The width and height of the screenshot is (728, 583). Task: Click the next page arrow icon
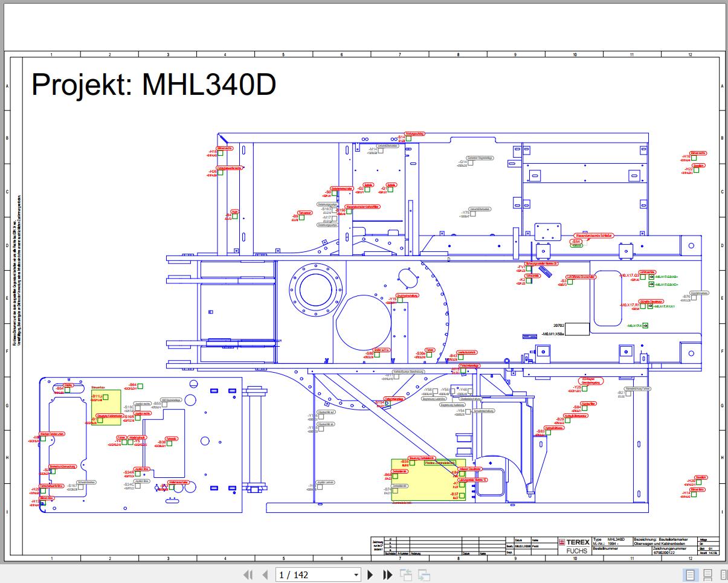coord(370,575)
